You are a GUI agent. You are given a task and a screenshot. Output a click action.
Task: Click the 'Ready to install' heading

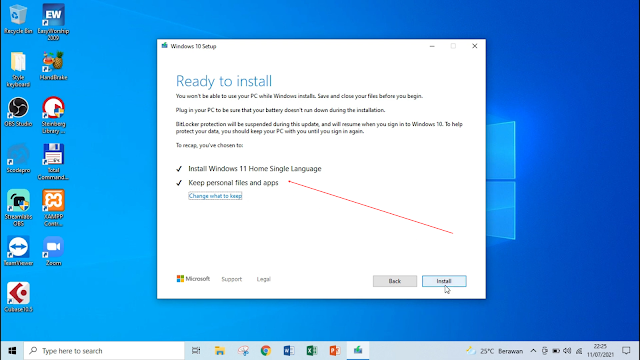[x=224, y=81]
